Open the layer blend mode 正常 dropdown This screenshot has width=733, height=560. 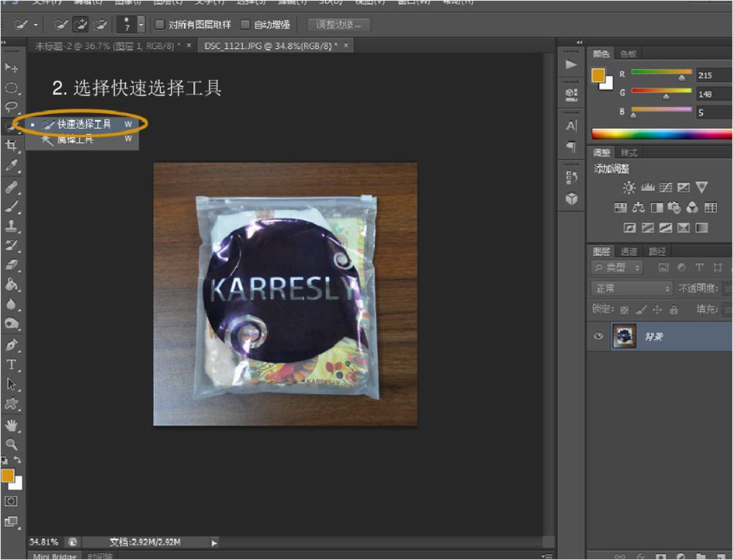(631, 289)
